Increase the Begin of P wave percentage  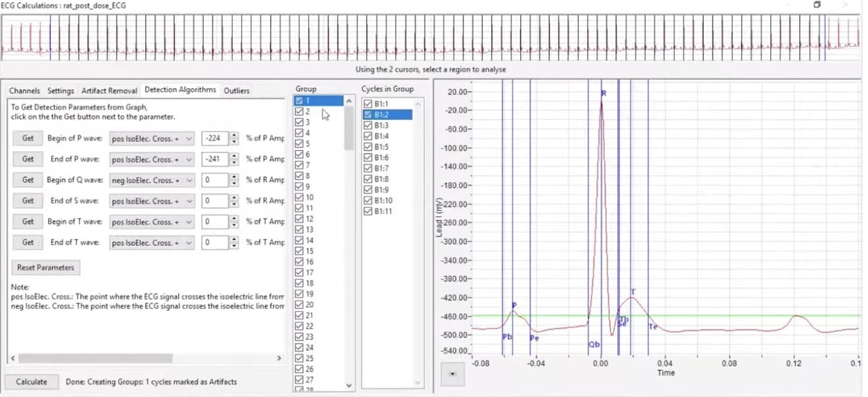(233, 135)
